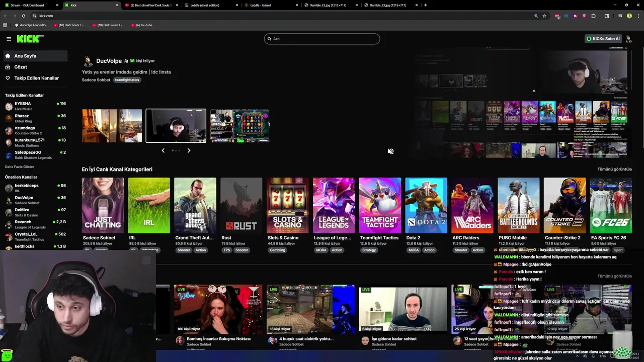644x362 pixels.
Task: Switch to LoLdle (chest edition) tab
Action: pos(211,5)
